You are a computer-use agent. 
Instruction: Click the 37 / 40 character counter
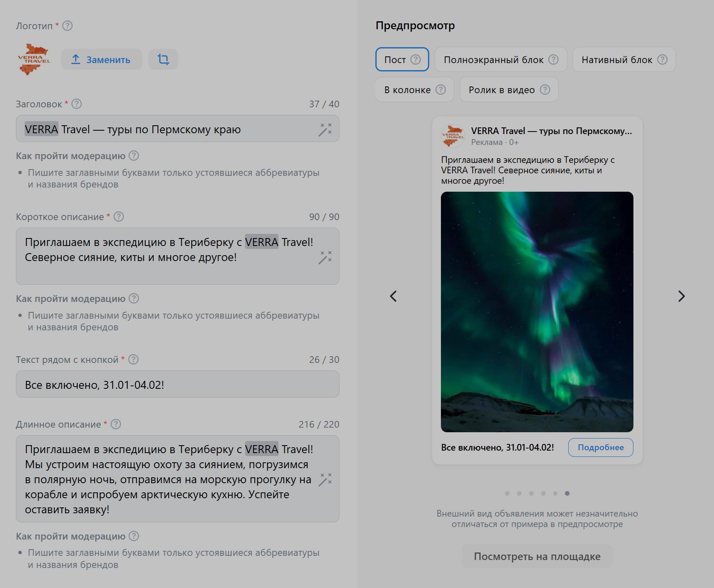coord(324,104)
